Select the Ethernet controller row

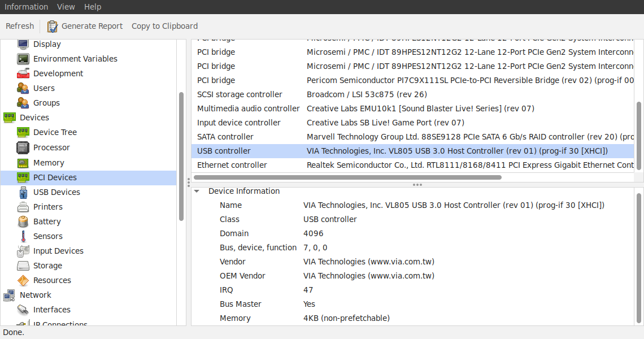tap(232, 165)
